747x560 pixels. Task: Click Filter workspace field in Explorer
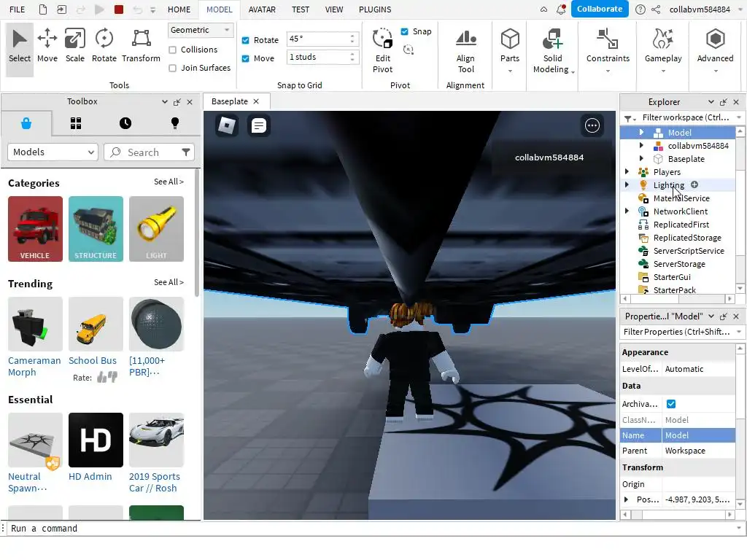(685, 117)
